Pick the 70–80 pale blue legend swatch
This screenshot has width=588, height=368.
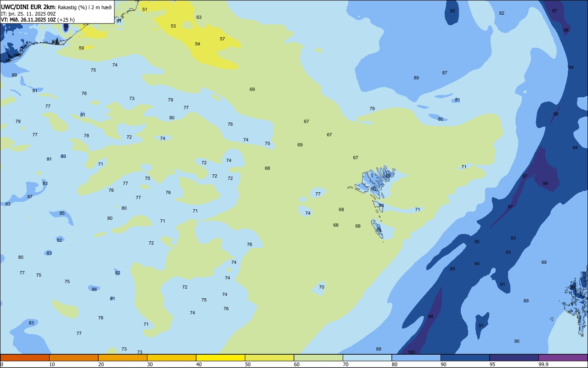coord(367,357)
